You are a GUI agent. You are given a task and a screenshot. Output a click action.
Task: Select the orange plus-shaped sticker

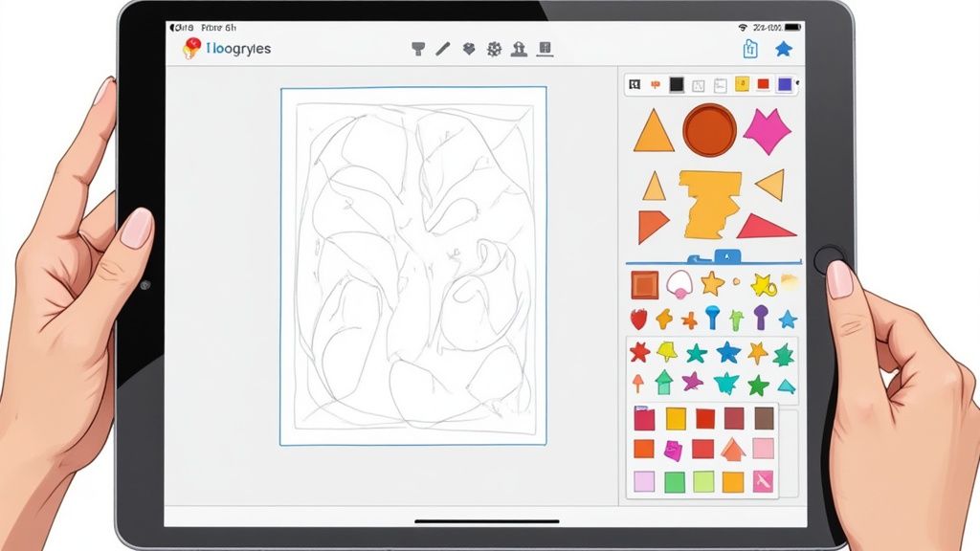tap(689, 320)
